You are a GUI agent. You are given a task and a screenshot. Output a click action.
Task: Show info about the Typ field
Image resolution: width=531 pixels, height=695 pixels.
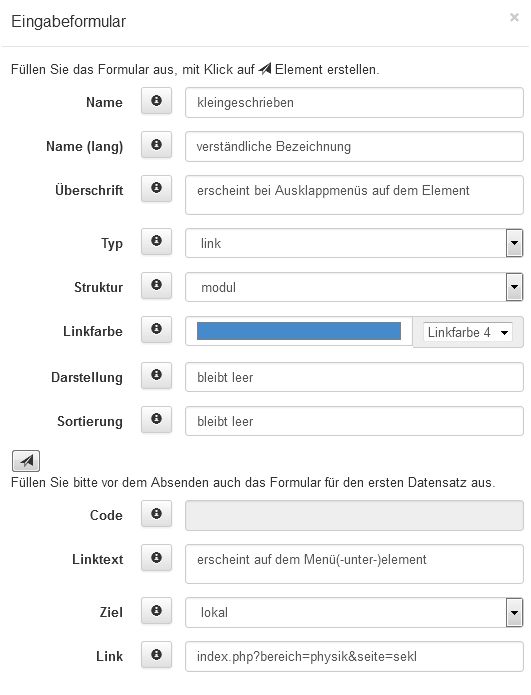pyautogui.click(x=156, y=242)
